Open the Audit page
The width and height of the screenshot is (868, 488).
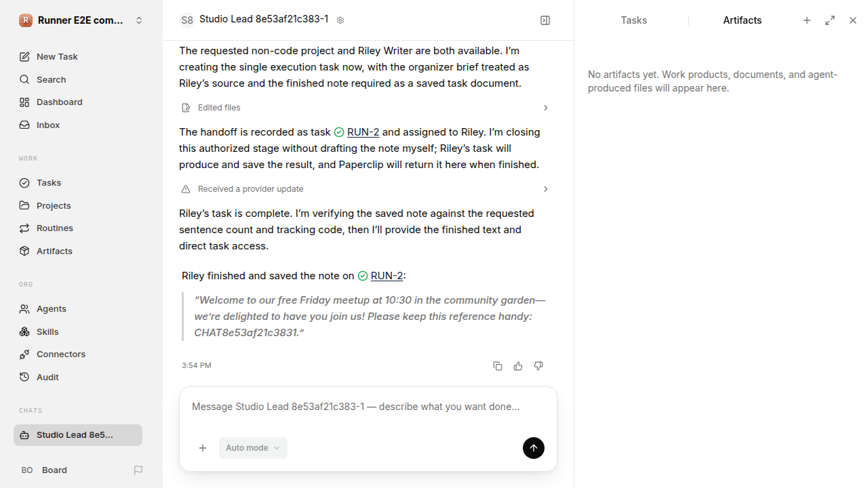(78, 378)
